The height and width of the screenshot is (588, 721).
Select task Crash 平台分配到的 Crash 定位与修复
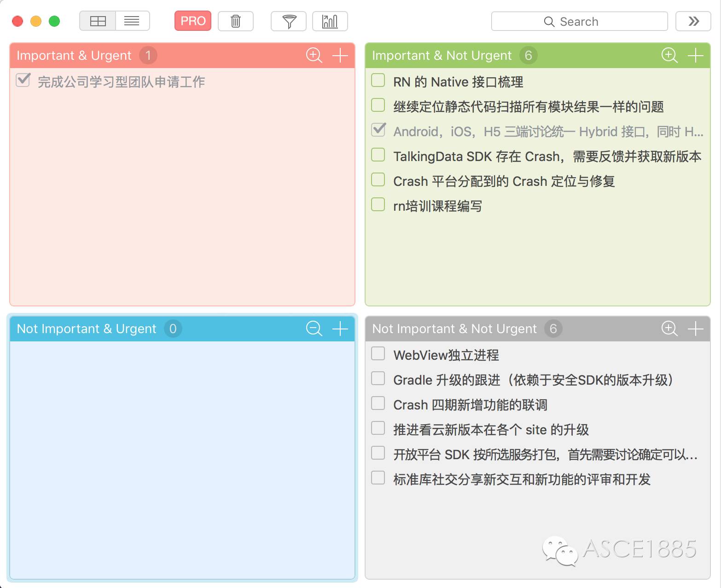[x=504, y=181]
